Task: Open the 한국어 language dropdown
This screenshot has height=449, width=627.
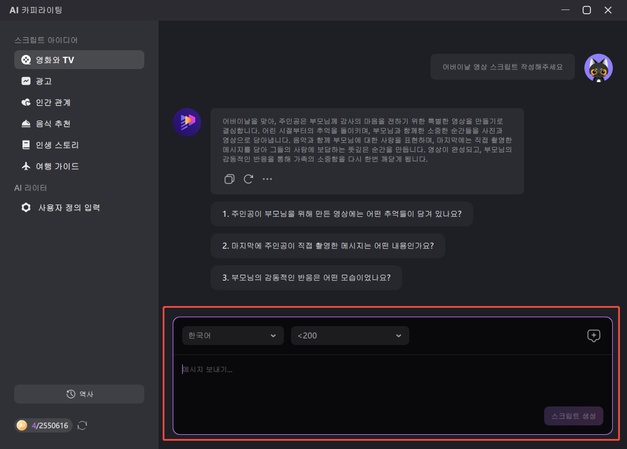Action: pos(233,335)
